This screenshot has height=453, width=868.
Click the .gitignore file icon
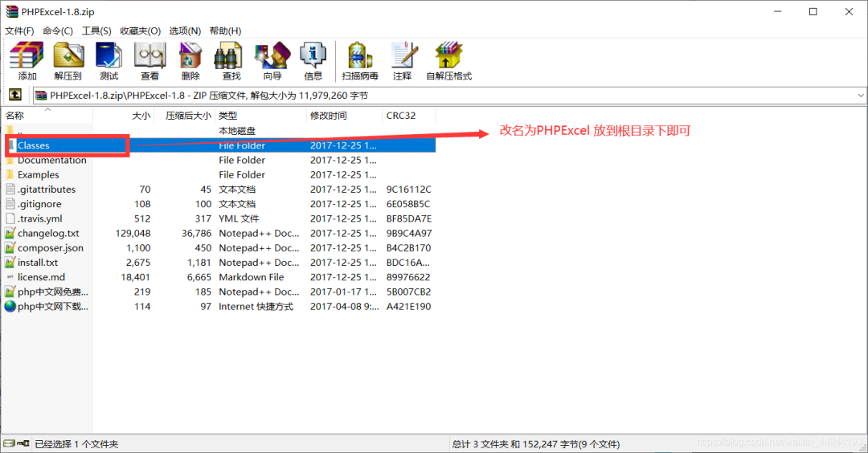(x=10, y=203)
